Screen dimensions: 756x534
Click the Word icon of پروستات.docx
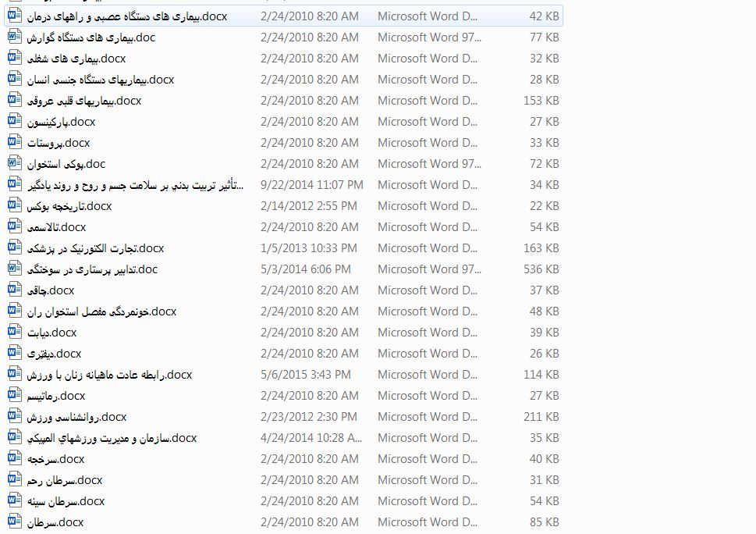(14, 142)
